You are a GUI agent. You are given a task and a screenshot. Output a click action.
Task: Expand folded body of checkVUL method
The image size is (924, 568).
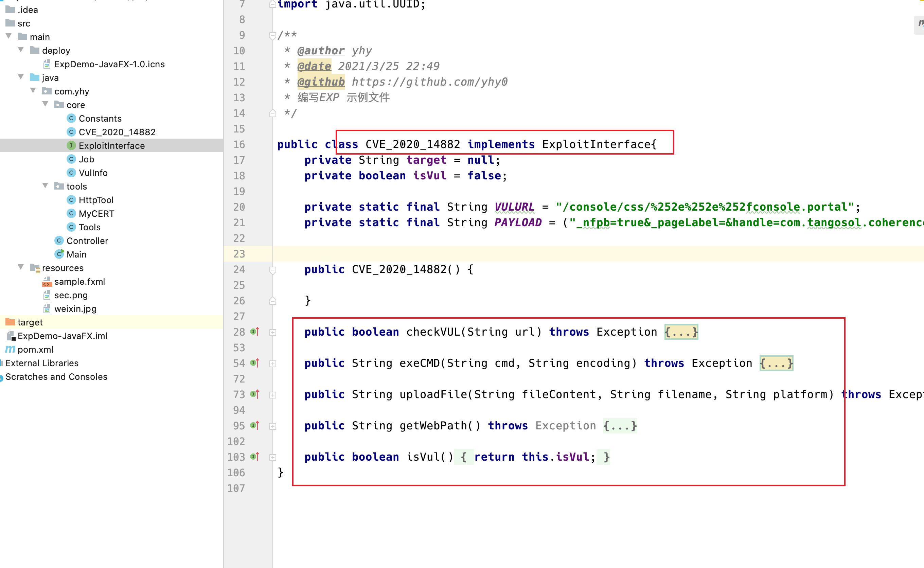[x=681, y=332]
